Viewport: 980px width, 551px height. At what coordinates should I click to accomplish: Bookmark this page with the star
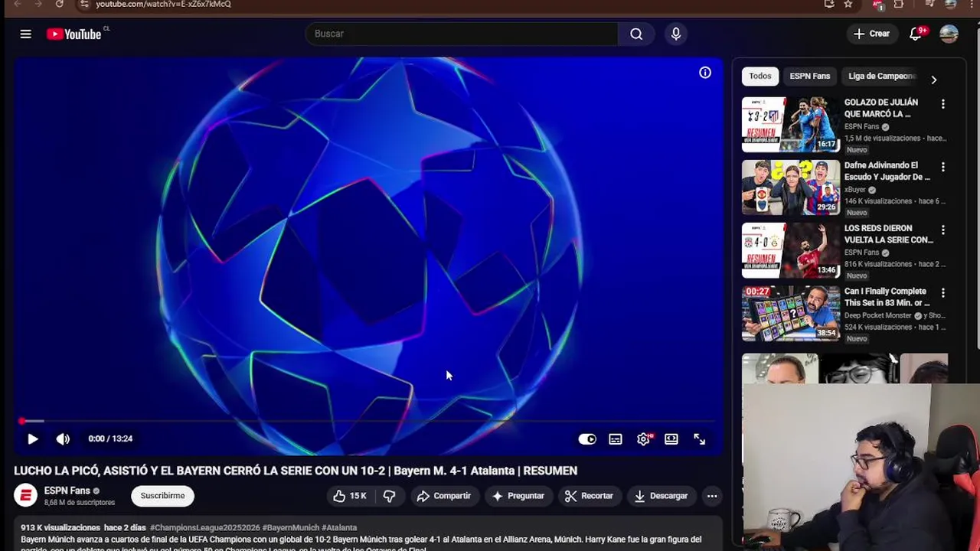coord(848,4)
